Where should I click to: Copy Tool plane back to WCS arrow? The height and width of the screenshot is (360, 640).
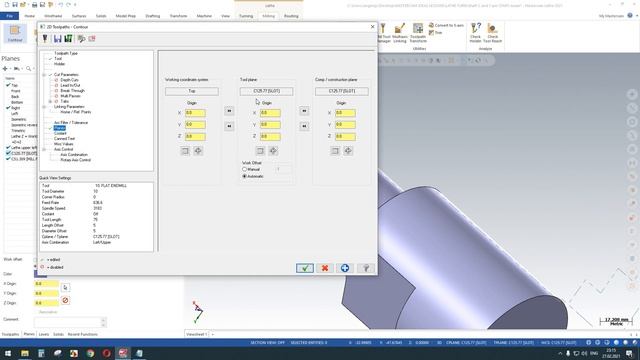point(229,126)
